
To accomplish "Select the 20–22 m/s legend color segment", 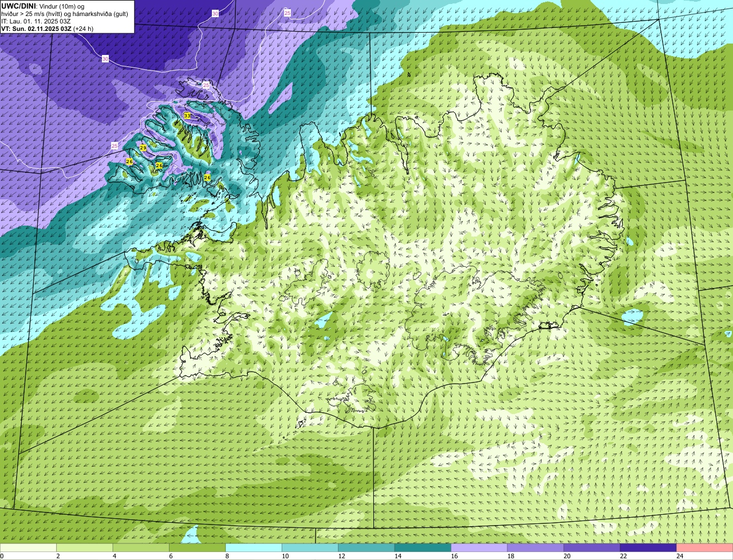I will pos(592,548).
